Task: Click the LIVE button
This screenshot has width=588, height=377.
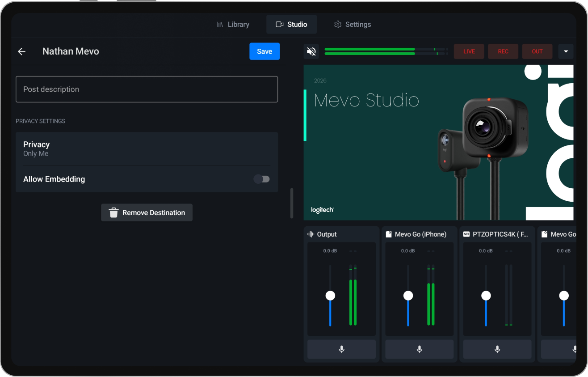Action: (x=469, y=51)
